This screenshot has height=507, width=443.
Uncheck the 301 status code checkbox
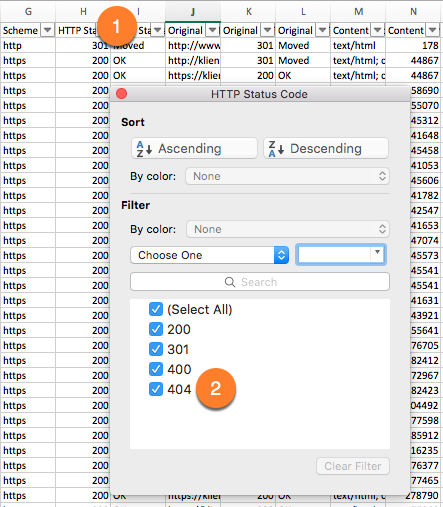tap(156, 349)
